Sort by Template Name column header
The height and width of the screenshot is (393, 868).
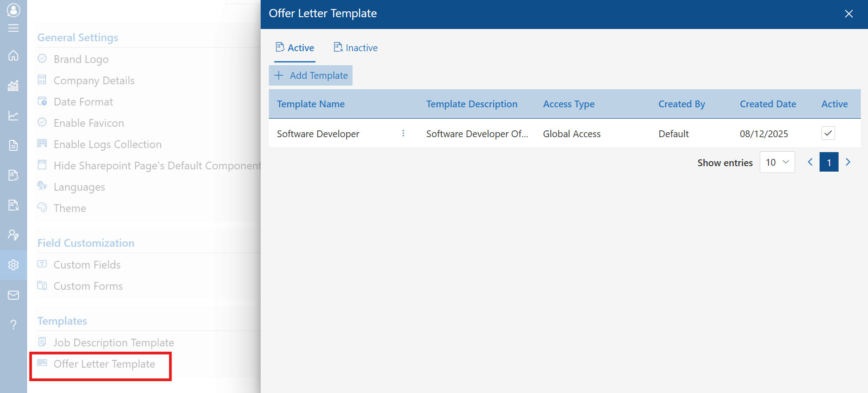click(311, 104)
